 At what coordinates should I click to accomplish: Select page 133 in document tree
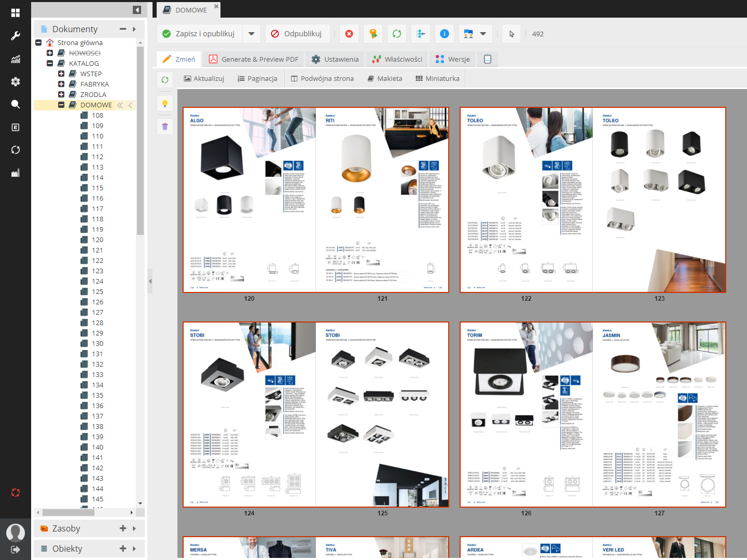click(x=98, y=374)
